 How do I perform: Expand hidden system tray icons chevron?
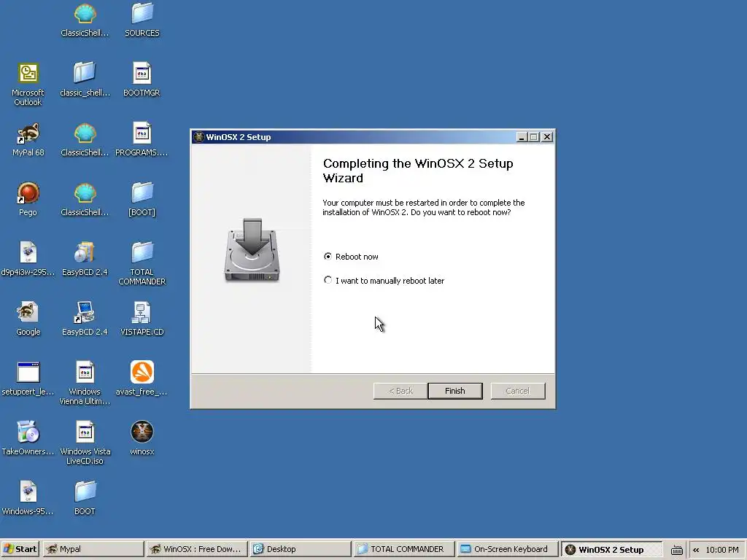click(x=696, y=550)
